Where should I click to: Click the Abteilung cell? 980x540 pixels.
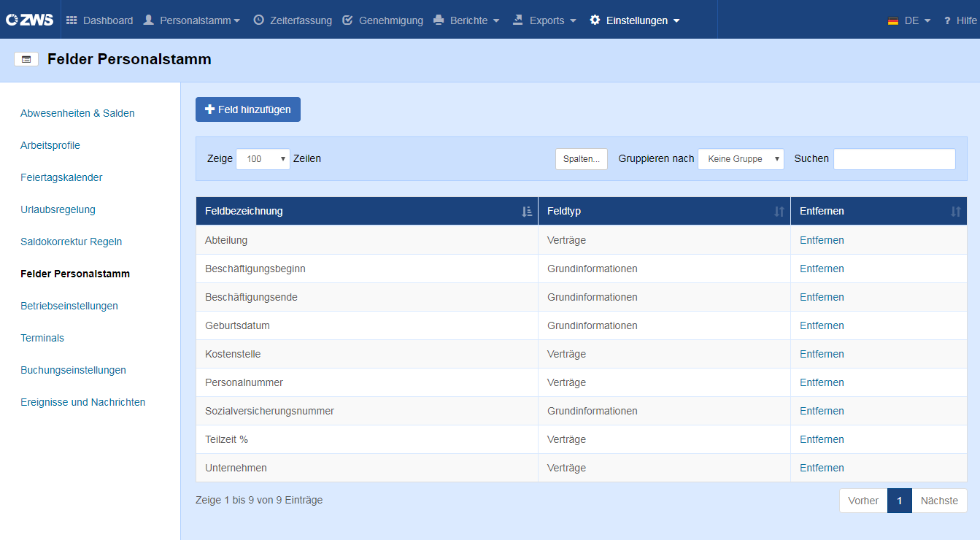(367, 240)
